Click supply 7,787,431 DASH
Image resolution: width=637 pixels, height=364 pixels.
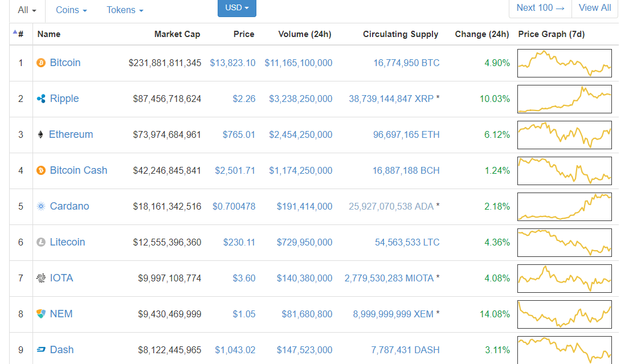[x=405, y=350]
